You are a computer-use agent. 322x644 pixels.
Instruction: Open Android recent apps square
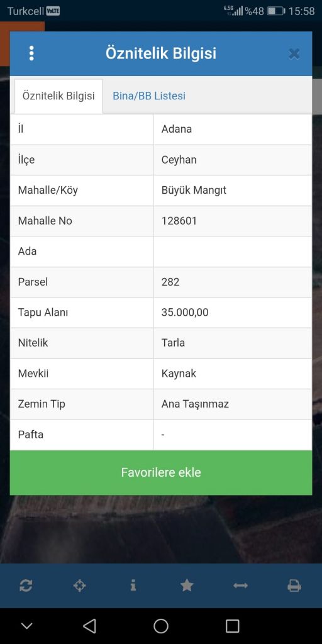(x=233, y=626)
